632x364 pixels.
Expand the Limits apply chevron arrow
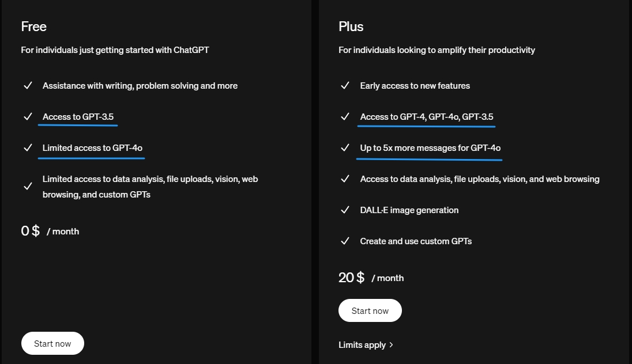(x=392, y=344)
